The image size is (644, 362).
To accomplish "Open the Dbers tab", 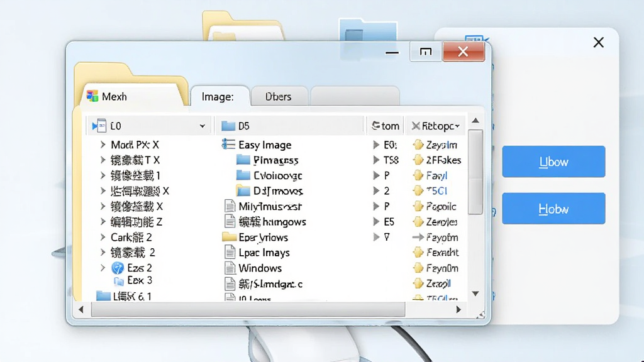I will [x=279, y=96].
